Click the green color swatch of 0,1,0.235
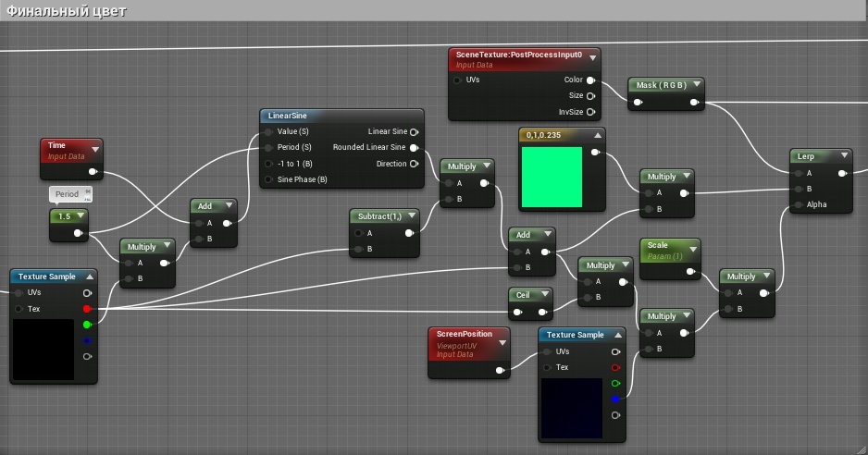This screenshot has width=868, height=455. pyautogui.click(x=552, y=178)
